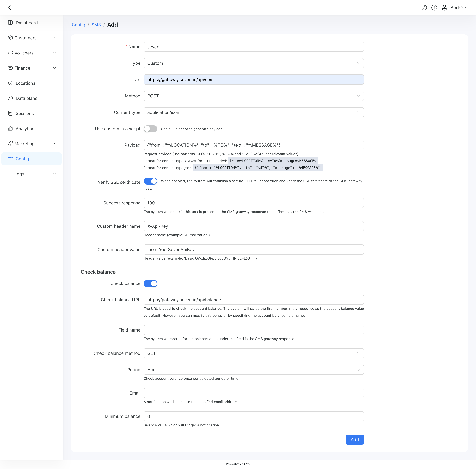Screen dimensions: 476x469
Task: Click the blue Add button
Action: pos(354,440)
